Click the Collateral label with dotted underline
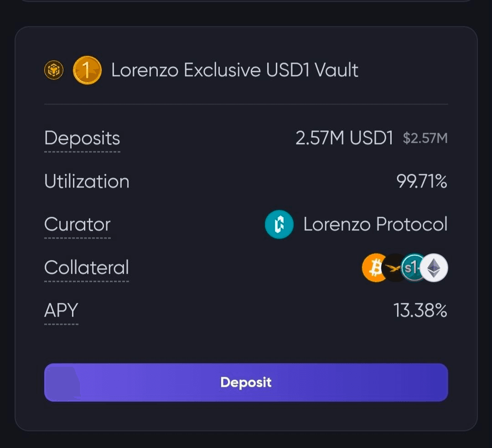The height and width of the screenshot is (448, 492). pos(87,267)
